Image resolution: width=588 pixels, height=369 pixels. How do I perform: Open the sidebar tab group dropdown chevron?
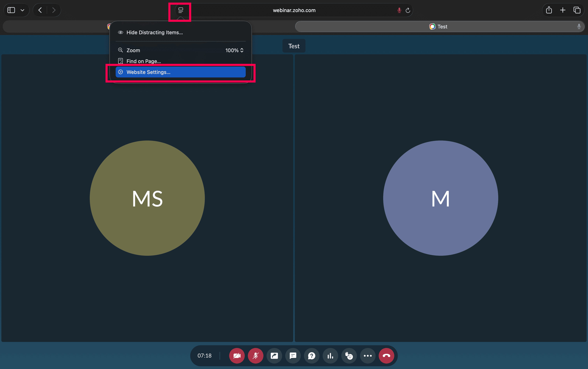(22, 10)
